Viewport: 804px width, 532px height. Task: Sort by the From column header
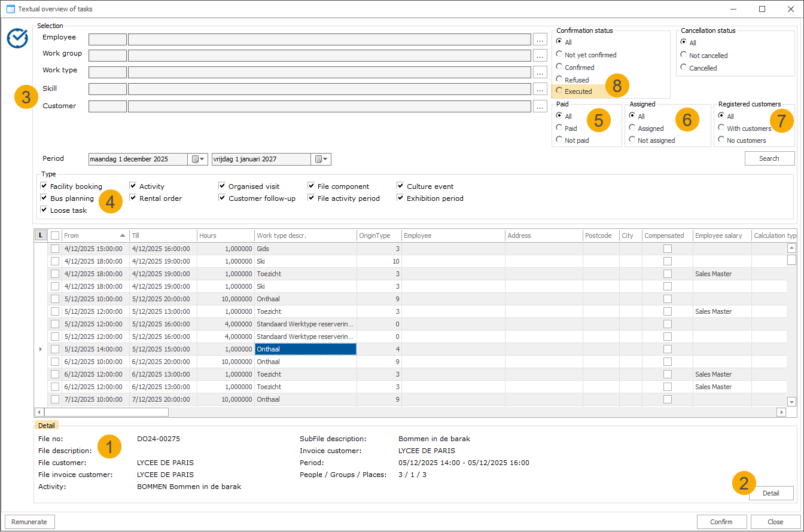[x=95, y=236]
